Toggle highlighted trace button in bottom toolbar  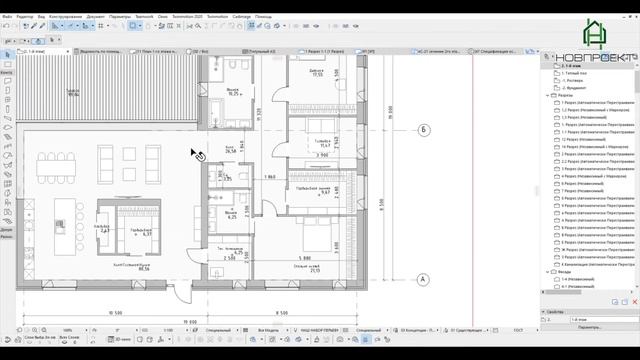366,339
